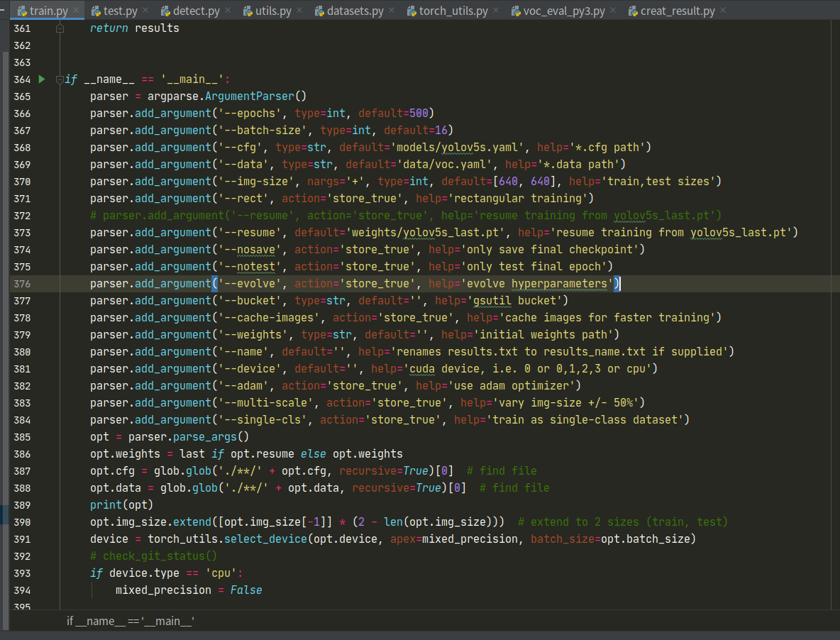The height and width of the screenshot is (640, 840).
Task: Click the '--batch-size' argument string
Action: [263, 130]
